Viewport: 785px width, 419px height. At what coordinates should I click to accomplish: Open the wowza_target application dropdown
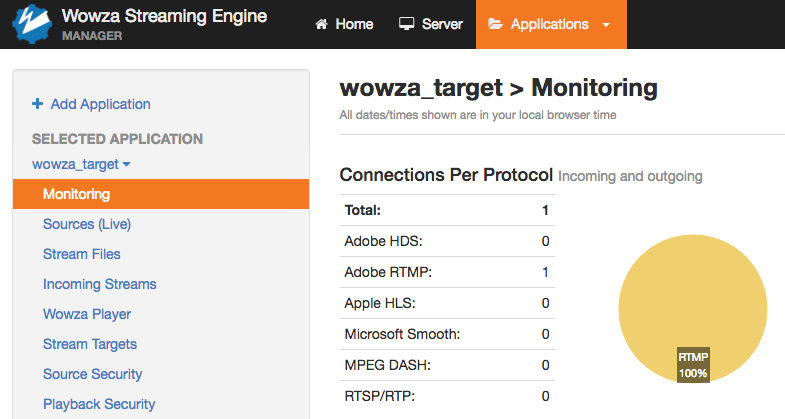(82, 164)
